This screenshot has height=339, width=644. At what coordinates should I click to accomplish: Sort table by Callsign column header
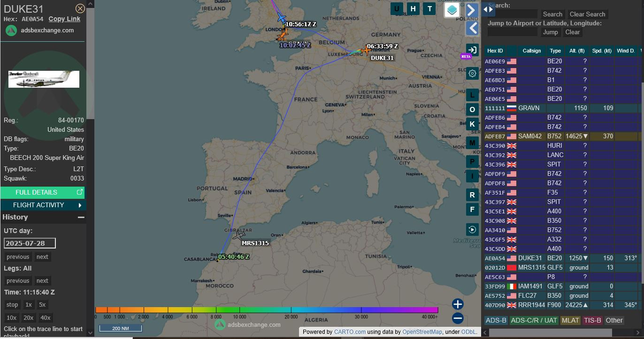[x=531, y=51]
